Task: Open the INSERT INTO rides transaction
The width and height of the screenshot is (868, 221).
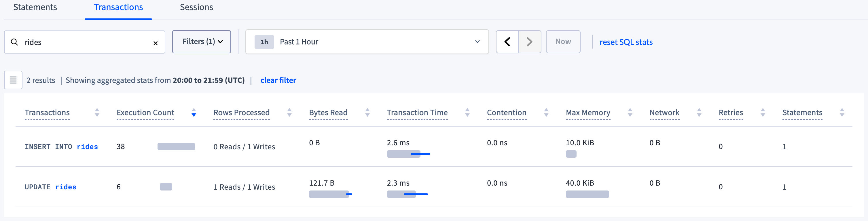Action: (x=61, y=146)
